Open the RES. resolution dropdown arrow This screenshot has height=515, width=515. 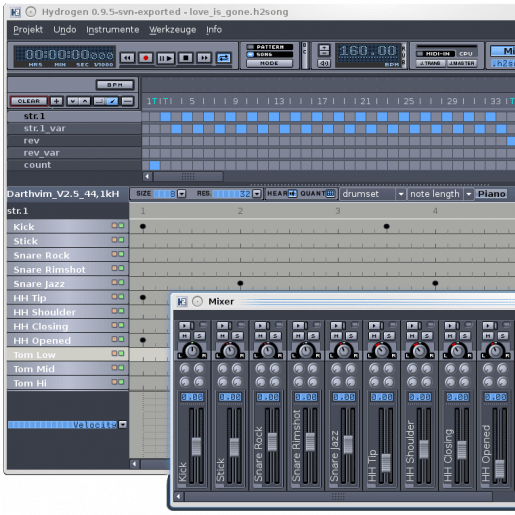click(257, 194)
